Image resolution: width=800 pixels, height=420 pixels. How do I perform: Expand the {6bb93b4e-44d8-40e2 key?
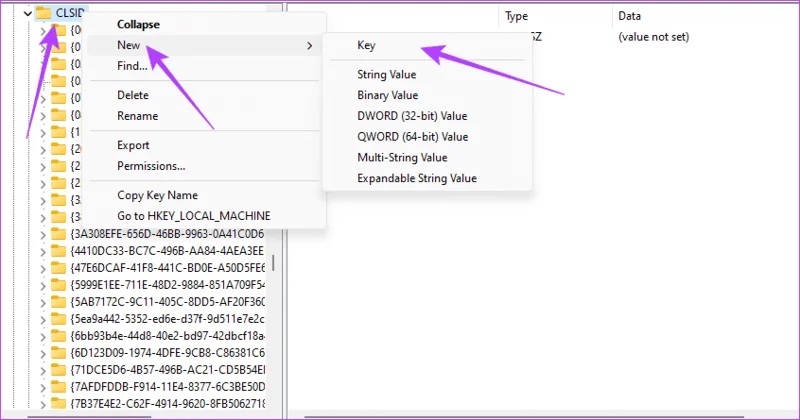pos(43,337)
